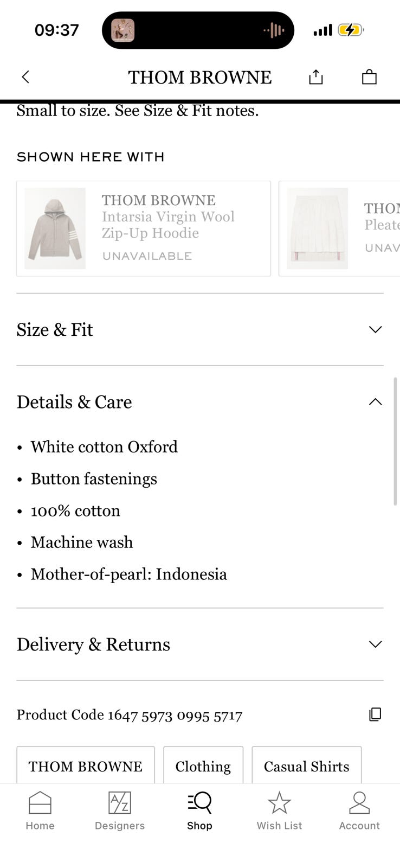Tap the Clothing tag button
The image size is (400, 868).
[203, 766]
